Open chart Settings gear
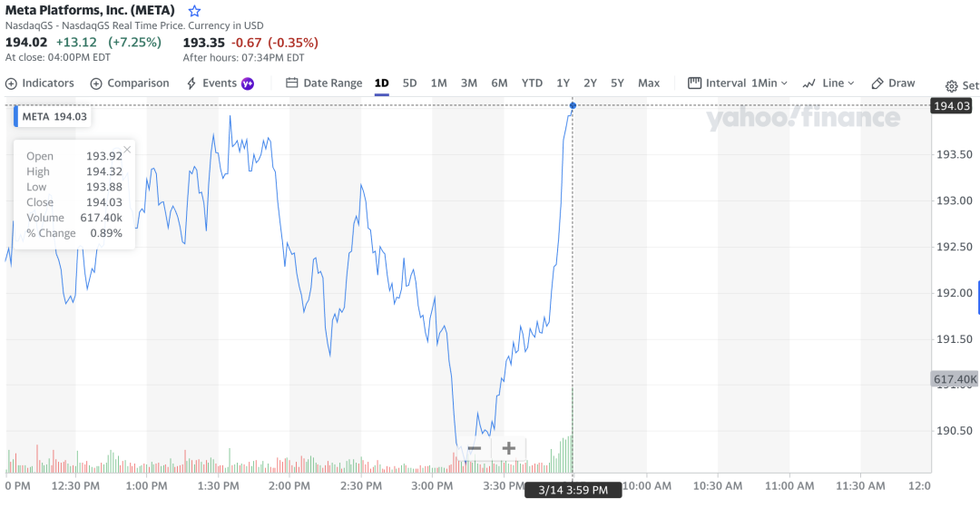The image size is (980, 508). [952, 86]
